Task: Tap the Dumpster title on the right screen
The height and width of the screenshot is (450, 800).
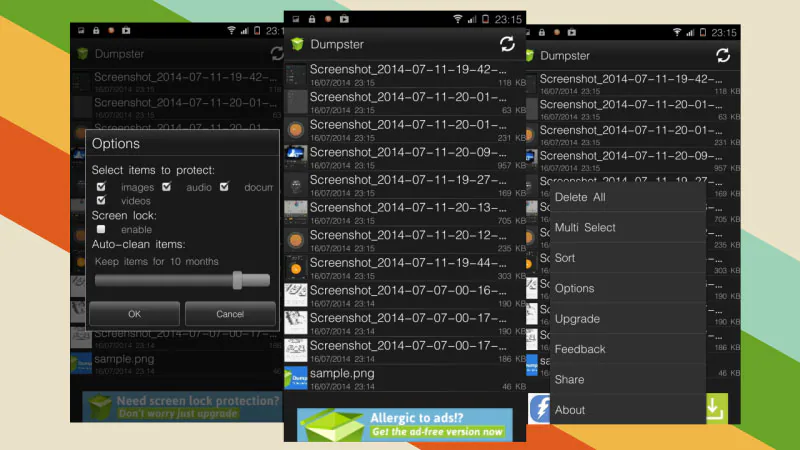Action: point(565,56)
